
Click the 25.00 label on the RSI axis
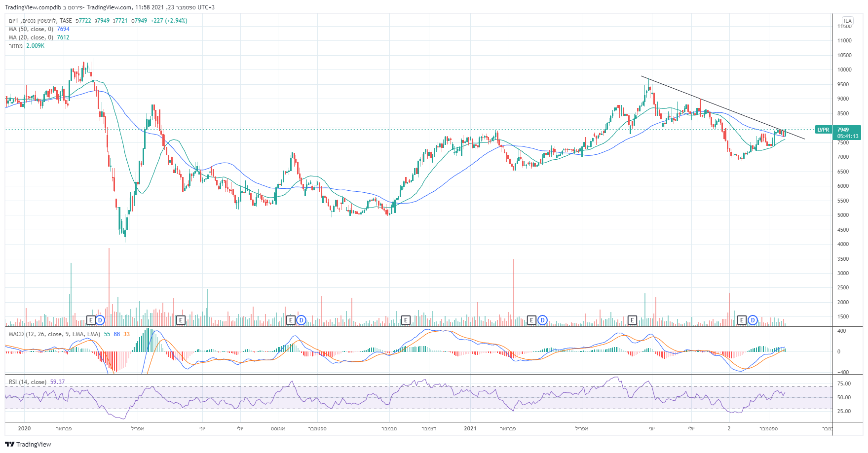844,411
